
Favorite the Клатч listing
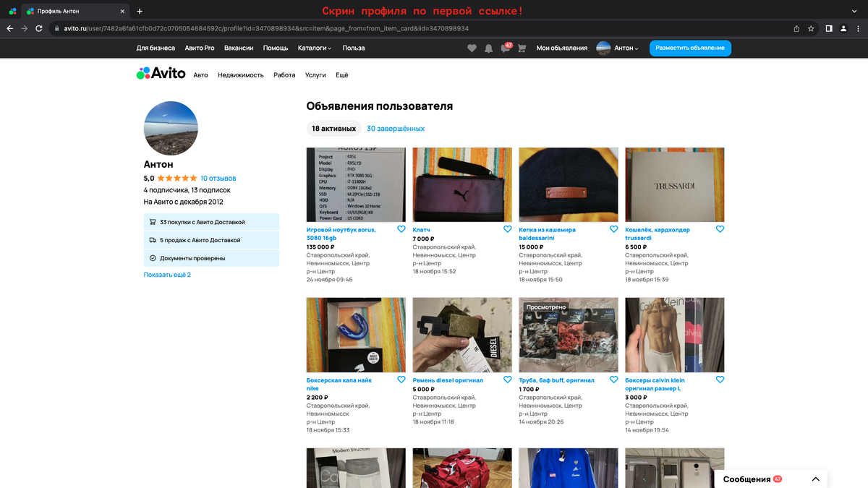(x=508, y=229)
